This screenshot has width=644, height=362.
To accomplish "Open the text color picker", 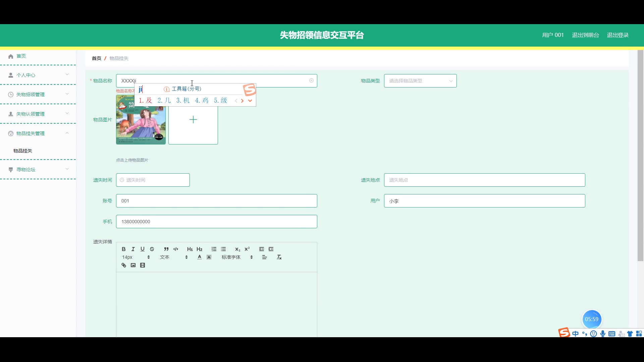I will click(x=200, y=257).
